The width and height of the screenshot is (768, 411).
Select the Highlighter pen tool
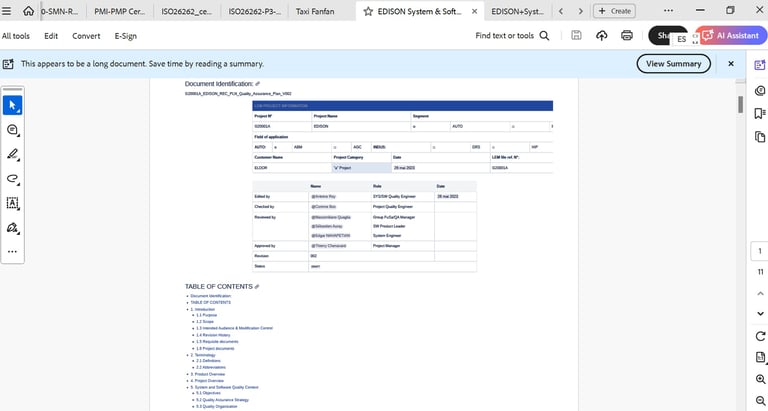point(12,154)
